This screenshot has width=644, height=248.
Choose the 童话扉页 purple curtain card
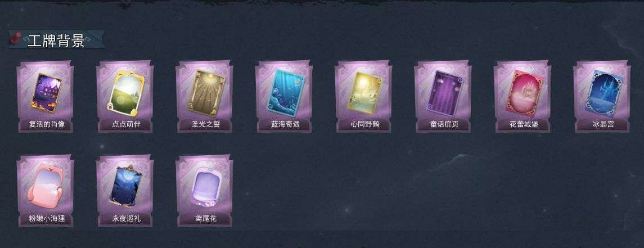(x=443, y=97)
